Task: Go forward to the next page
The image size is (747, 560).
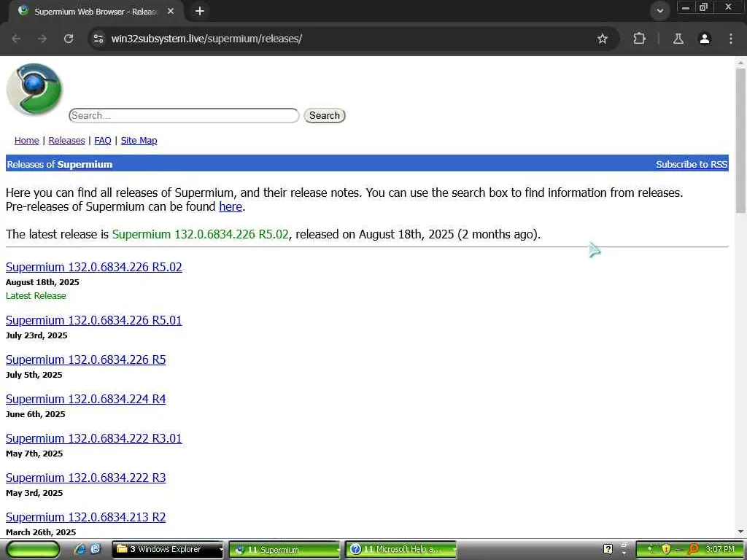Action: [x=42, y=39]
